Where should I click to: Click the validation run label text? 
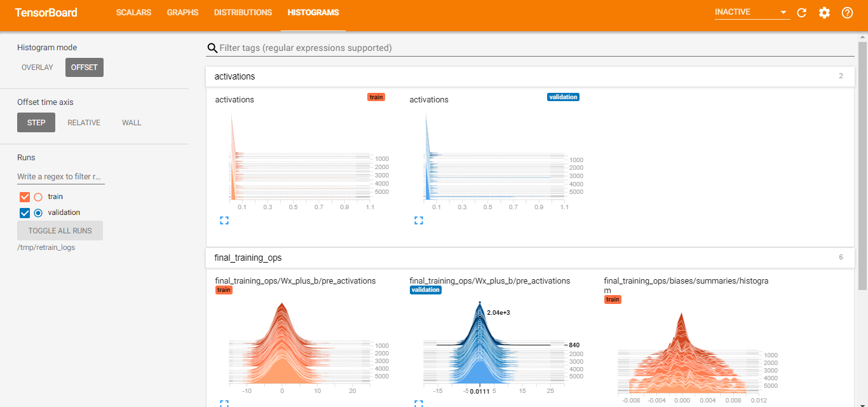coord(64,213)
